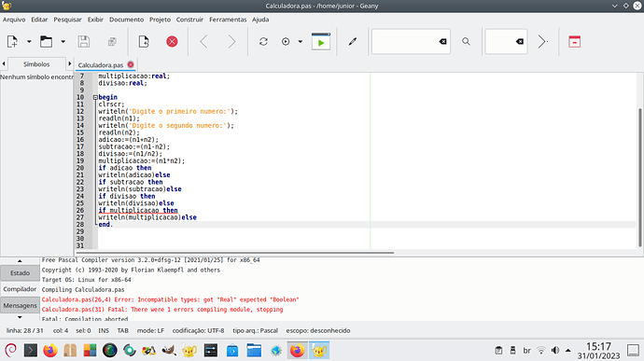Open the volume control in system tray

click(x=555, y=351)
